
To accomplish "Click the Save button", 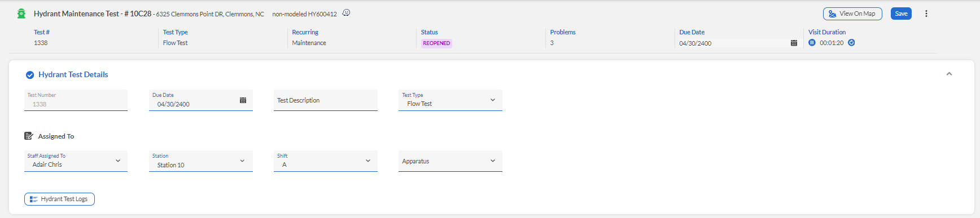I will 901,14.
